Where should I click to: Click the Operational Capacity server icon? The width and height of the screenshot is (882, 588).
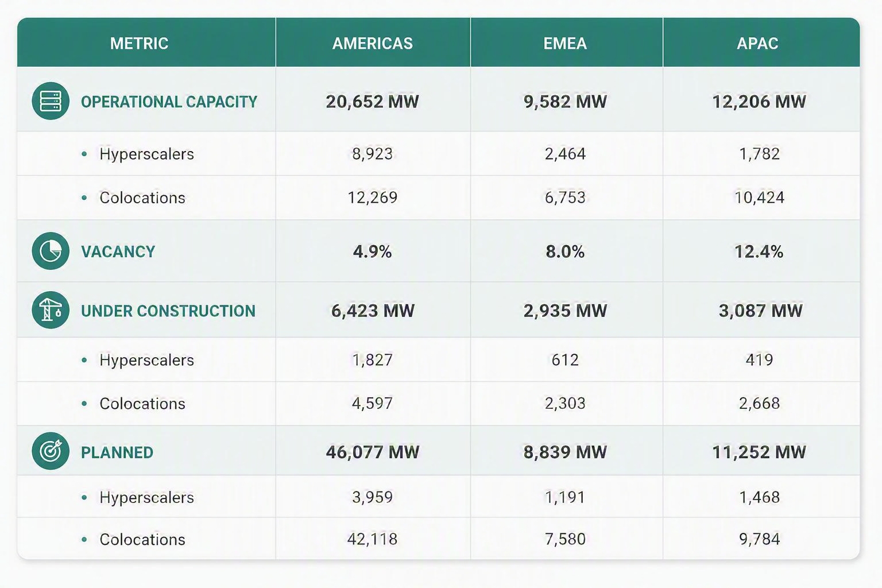pyautogui.click(x=51, y=101)
